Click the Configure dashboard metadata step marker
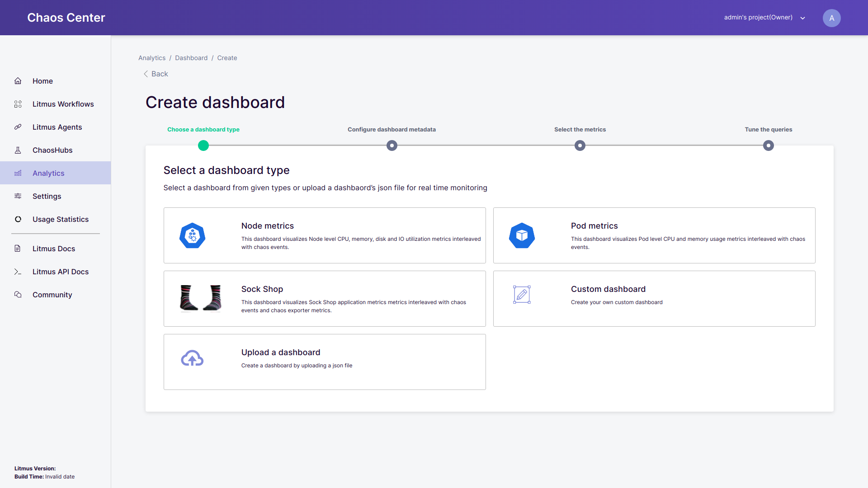 (392, 145)
